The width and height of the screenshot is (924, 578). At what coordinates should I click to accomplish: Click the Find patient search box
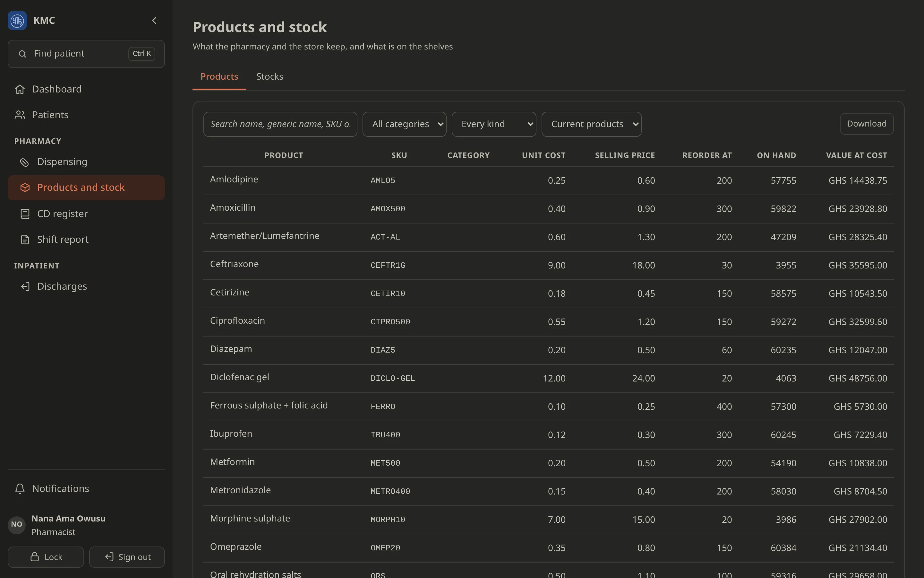click(86, 54)
